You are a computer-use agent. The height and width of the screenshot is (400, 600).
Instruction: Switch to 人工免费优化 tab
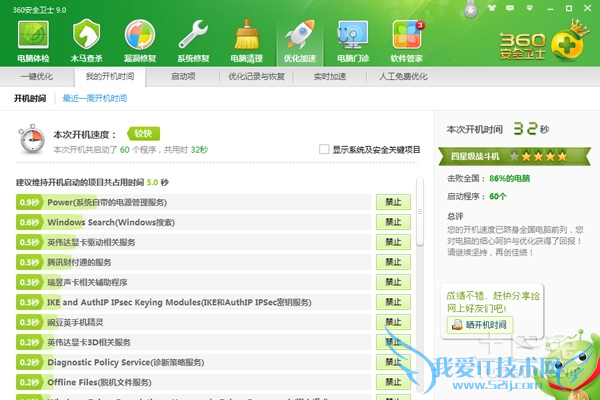(403, 77)
